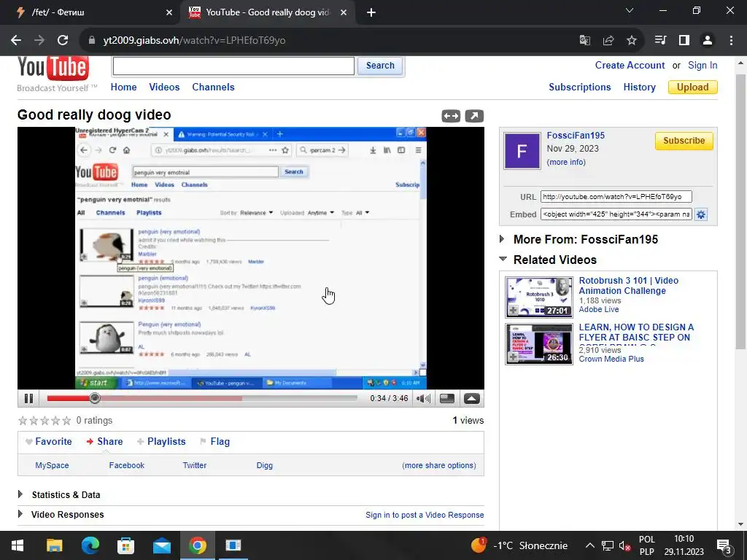747x560 pixels.
Task: Open Microsoft Edge from taskbar
Action: (90, 545)
